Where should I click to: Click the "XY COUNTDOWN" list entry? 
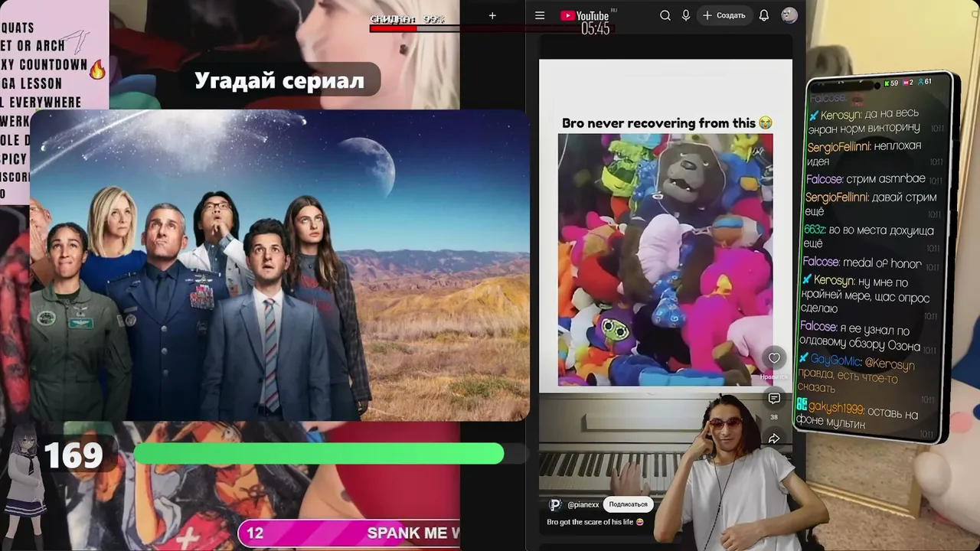(x=44, y=65)
